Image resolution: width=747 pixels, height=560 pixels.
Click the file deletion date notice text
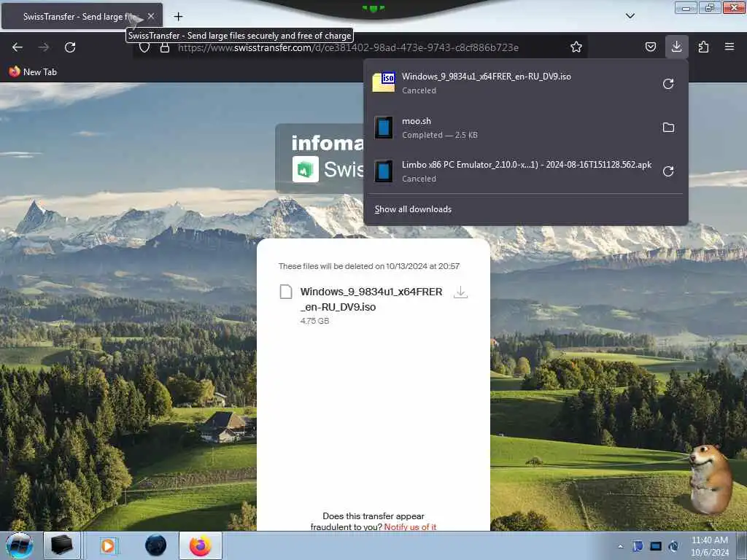pyautogui.click(x=368, y=266)
